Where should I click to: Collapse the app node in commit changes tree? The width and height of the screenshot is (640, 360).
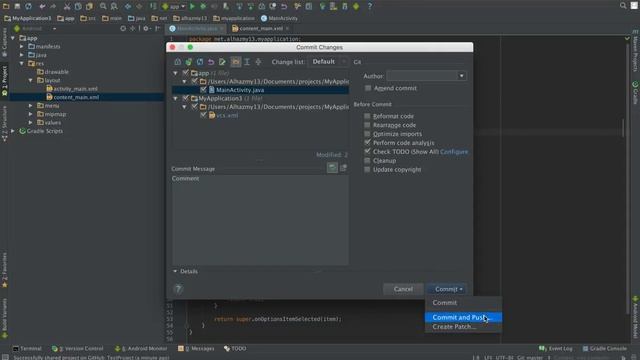coord(176,73)
